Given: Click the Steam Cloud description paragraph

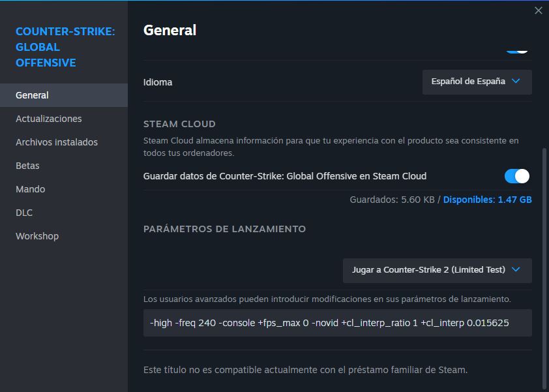Looking at the screenshot, I should 331,147.
